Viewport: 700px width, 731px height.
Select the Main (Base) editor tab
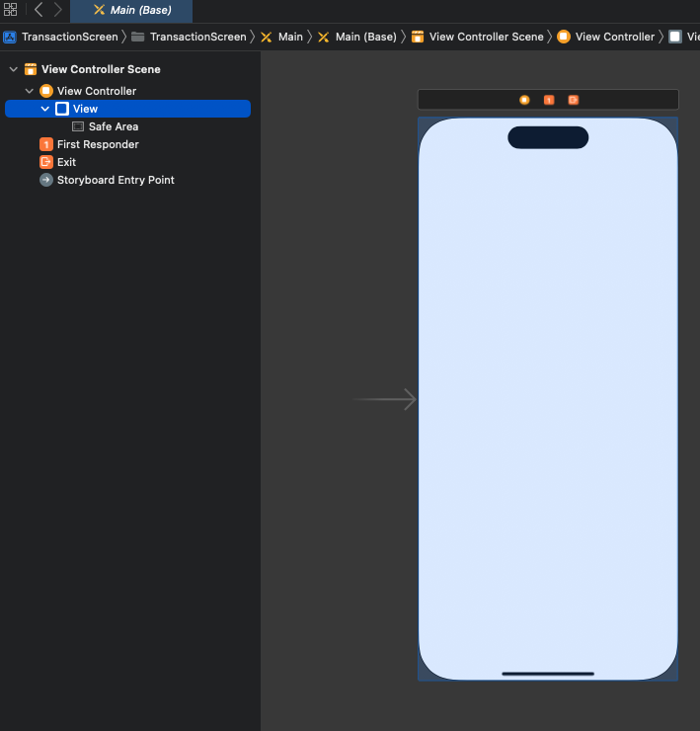coord(131,10)
